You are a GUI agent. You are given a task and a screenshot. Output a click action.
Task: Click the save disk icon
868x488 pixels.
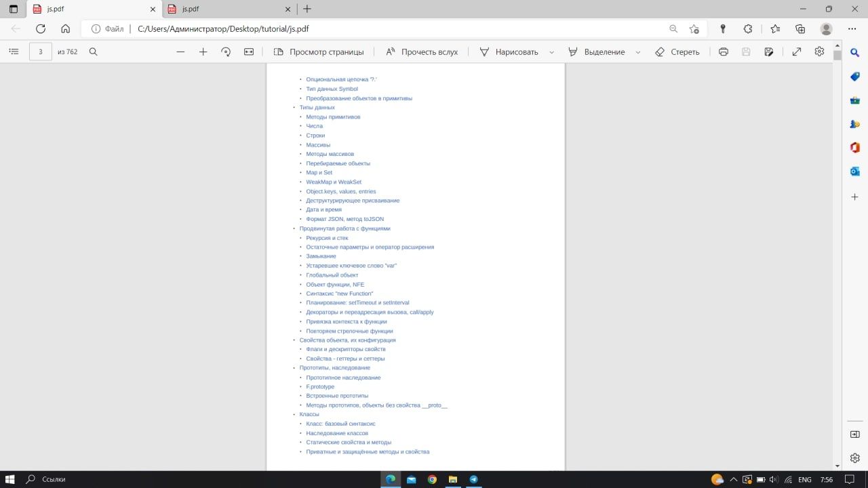pyautogui.click(x=746, y=52)
